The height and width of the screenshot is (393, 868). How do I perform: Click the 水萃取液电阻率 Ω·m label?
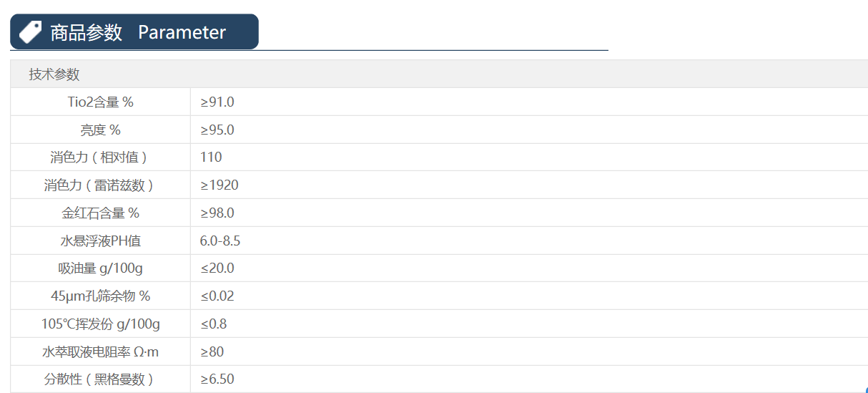[x=100, y=352]
